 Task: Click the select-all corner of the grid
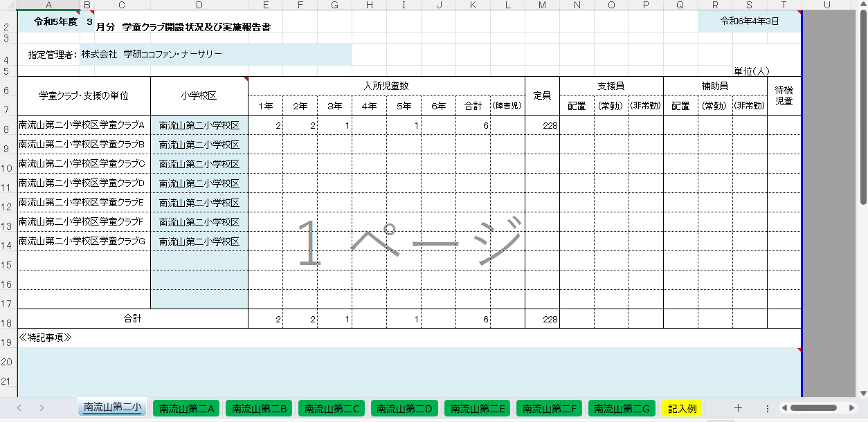click(8, 5)
